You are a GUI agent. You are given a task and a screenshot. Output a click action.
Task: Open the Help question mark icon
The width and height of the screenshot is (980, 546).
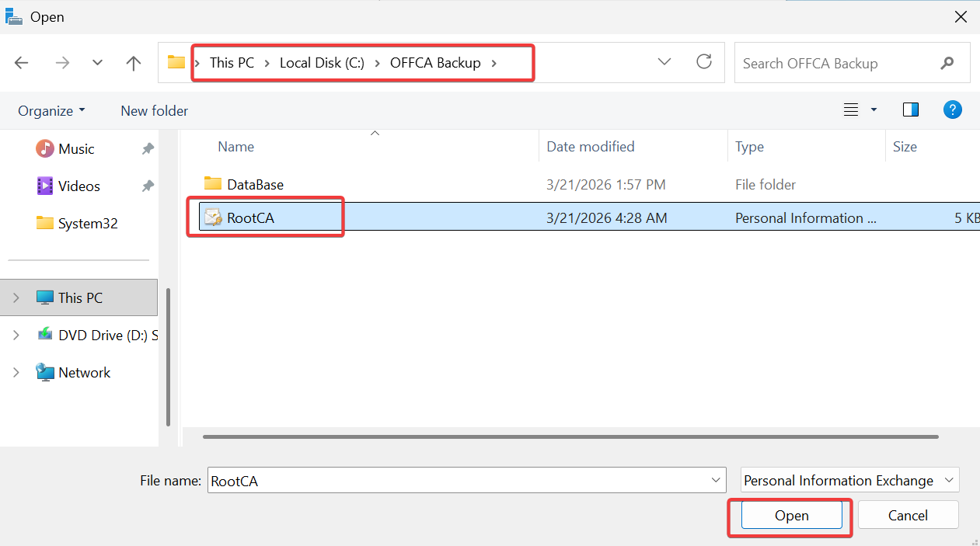tap(952, 110)
